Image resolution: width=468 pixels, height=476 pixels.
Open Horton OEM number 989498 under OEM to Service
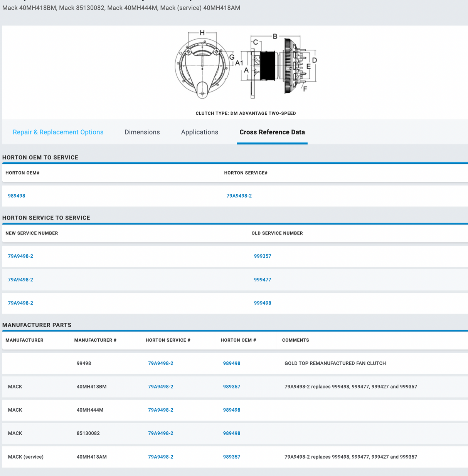point(17,196)
